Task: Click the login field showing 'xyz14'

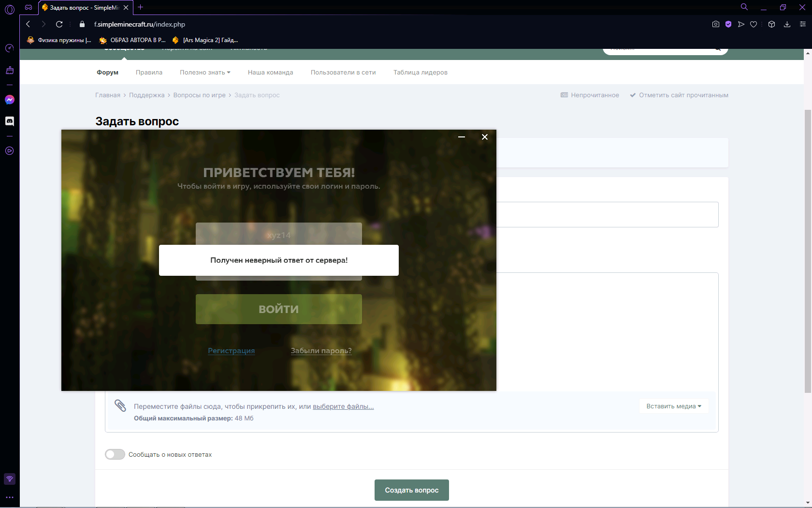Action: point(279,235)
